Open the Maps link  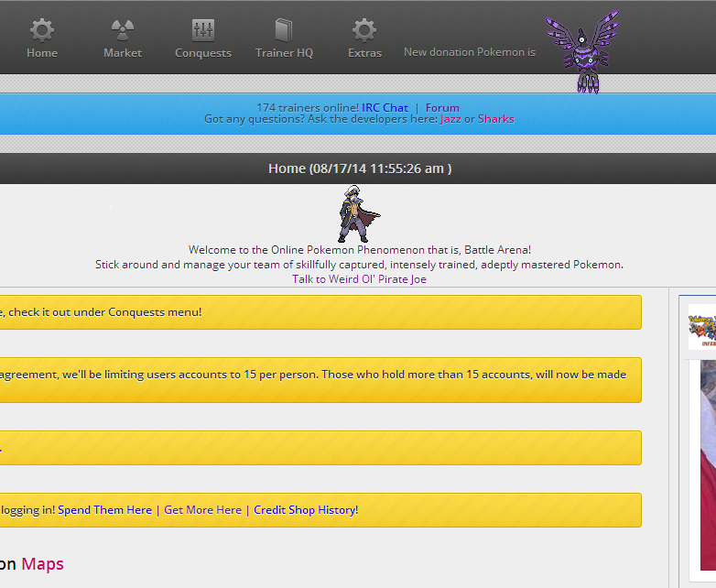42,564
